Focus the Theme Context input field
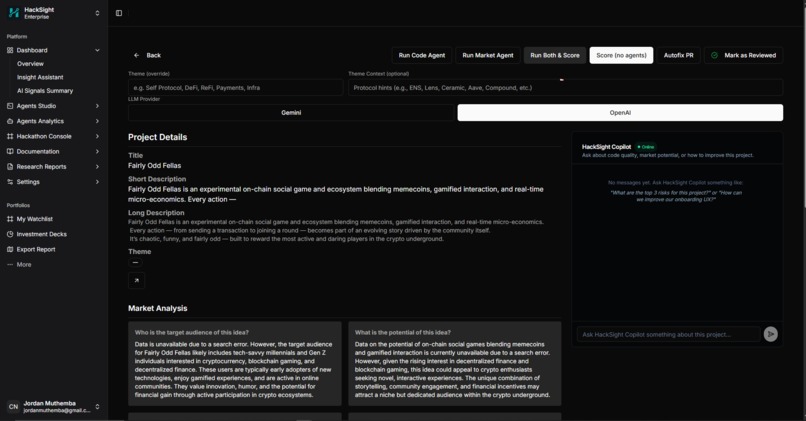Viewport: 806px width, 421px height. pyautogui.click(x=565, y=87)
